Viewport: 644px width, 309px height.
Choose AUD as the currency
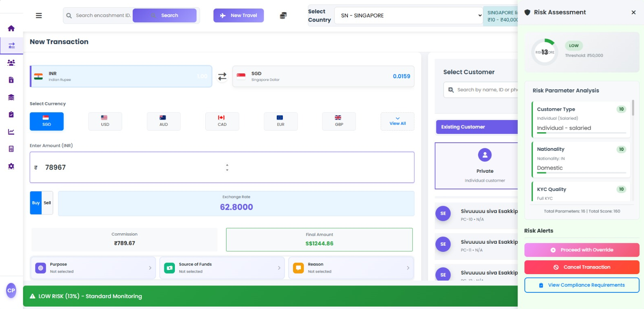coord(164,121)
